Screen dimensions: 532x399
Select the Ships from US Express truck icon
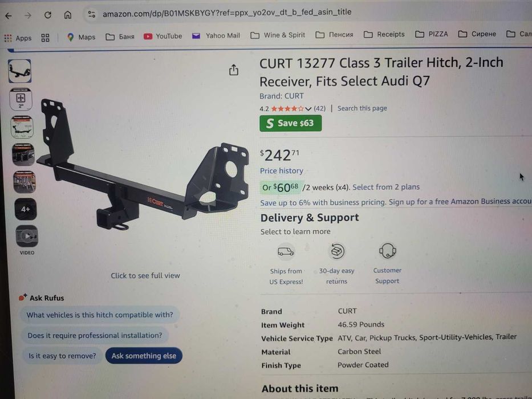286,251
